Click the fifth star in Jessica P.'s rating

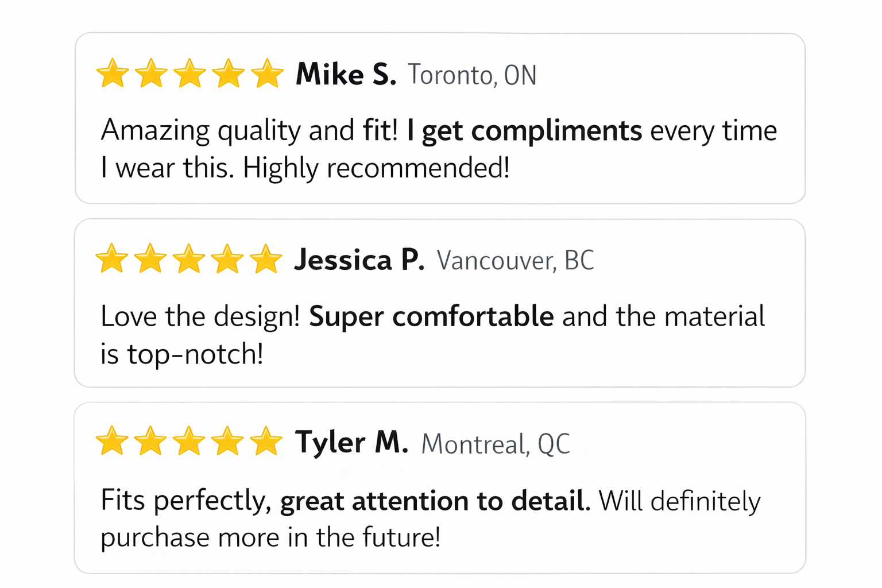266,259
